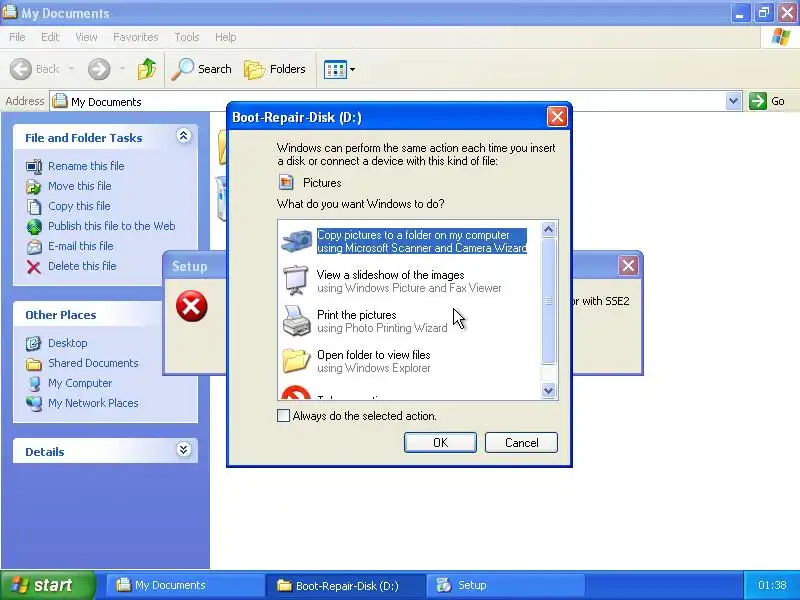Open Forward history dropdown arrow

pyautogui.click(x=122, y=69)
